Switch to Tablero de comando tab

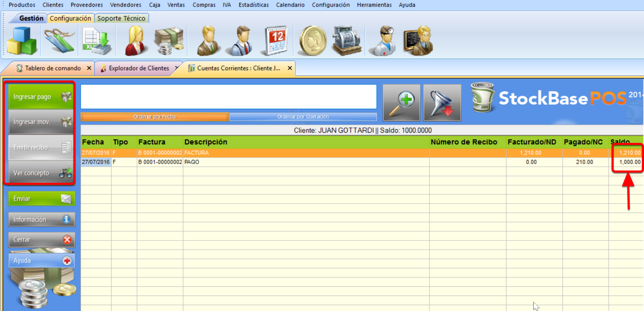(53, 68)
